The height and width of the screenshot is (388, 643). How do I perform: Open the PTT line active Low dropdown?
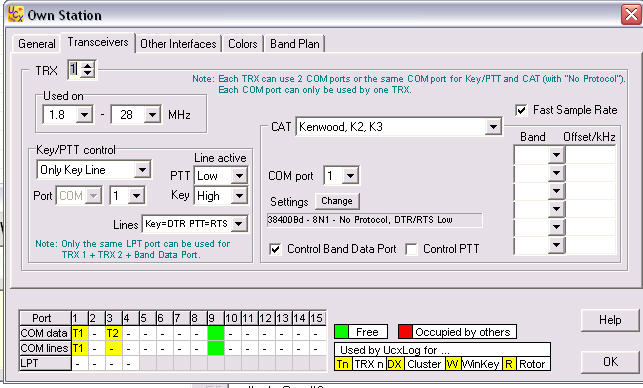coord(239,176)
